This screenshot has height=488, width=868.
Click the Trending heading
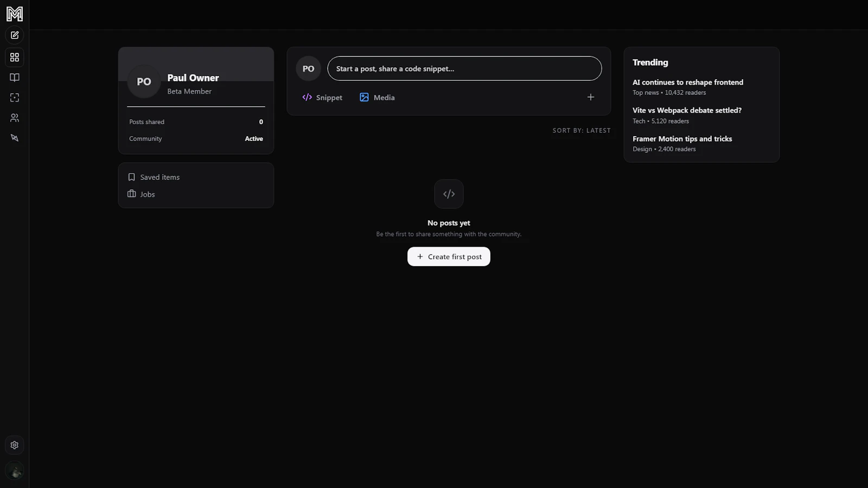point(650,62)
